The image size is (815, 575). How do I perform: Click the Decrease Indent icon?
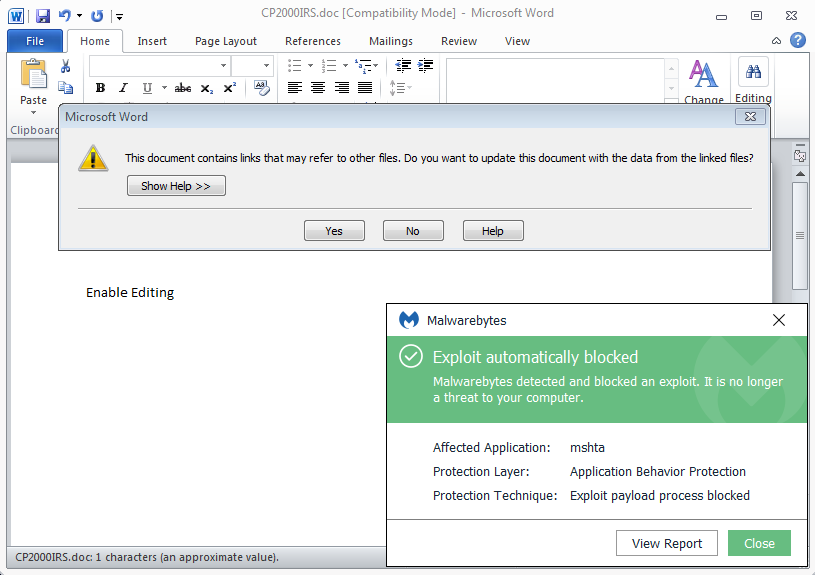click(403, 66)
